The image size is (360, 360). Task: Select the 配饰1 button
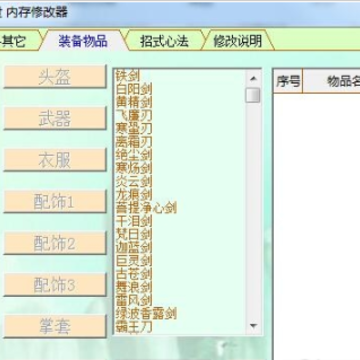(55, 201)
